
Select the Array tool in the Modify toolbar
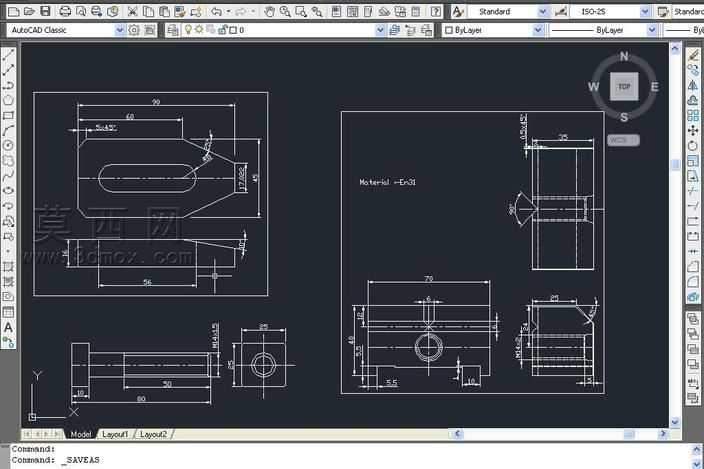693,115
